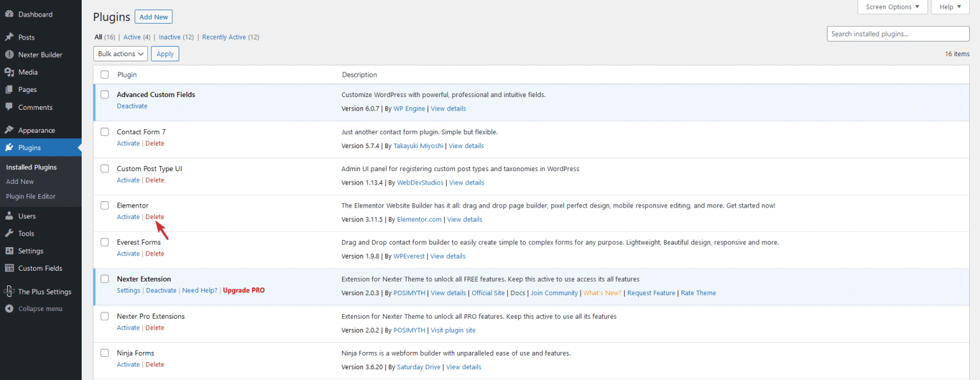The height and width of the screenshot is (380, 980).
Task: Check the select-all checkbox in table header
Action: tap(105, 75)
